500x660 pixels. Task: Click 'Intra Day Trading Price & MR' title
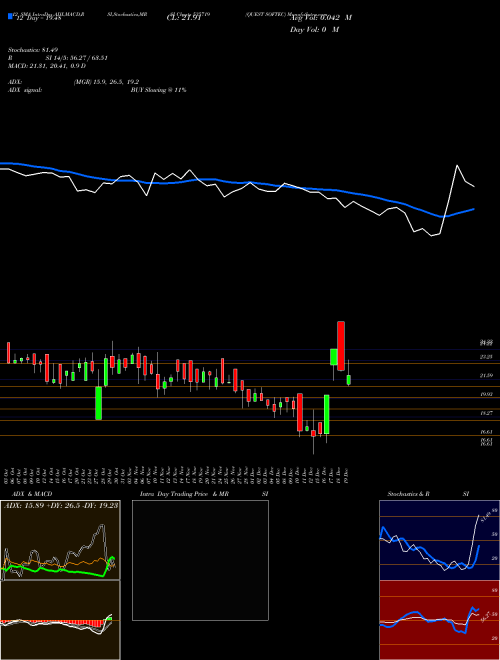[184, 494]
